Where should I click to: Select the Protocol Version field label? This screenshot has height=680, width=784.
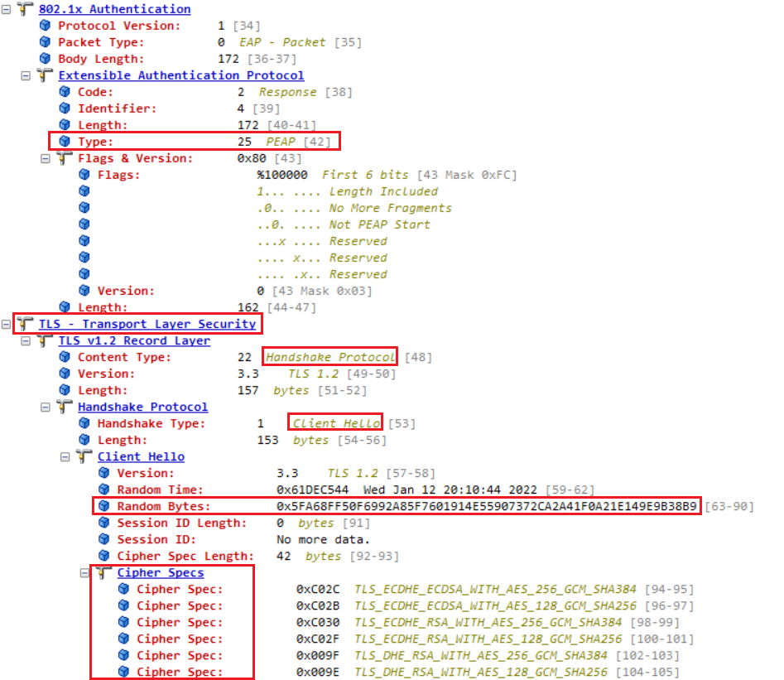click(119, 26)
